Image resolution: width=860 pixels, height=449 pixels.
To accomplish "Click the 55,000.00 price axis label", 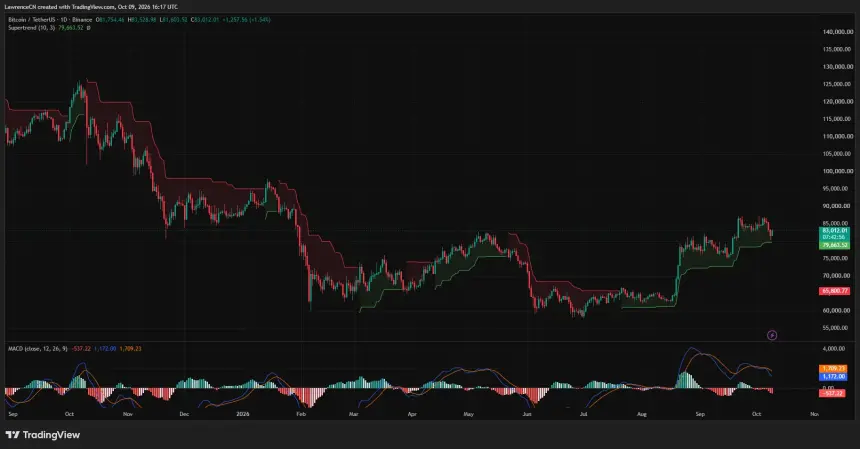I will [836, 328].
